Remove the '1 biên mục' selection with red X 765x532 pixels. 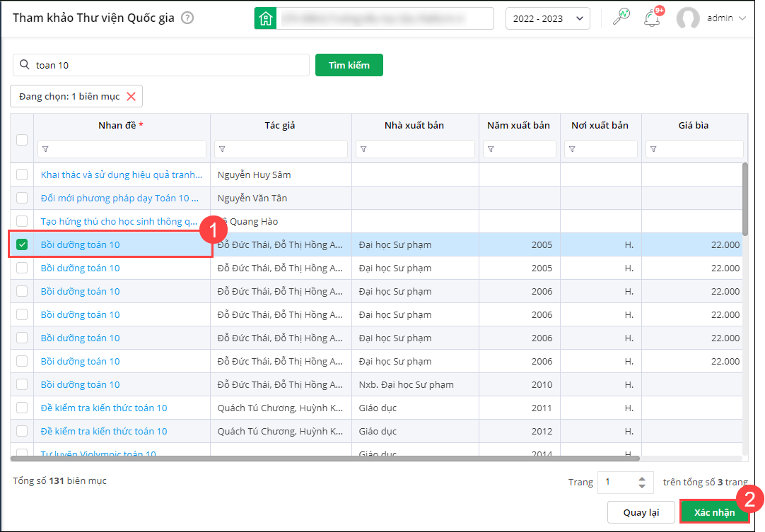tap(131, 96)
